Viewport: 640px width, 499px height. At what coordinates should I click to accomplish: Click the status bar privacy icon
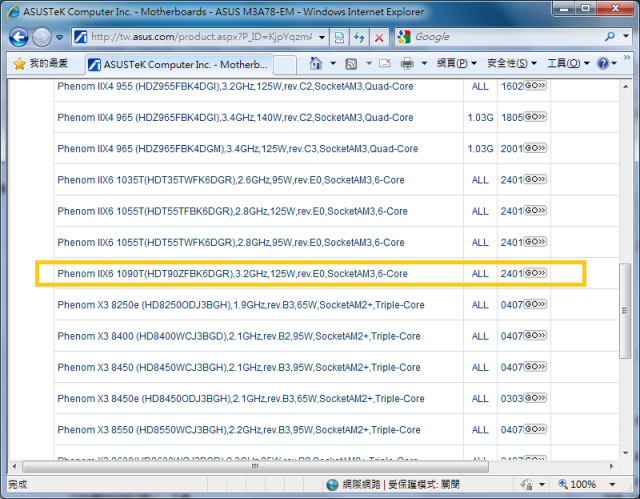click(x=527, y=485)
